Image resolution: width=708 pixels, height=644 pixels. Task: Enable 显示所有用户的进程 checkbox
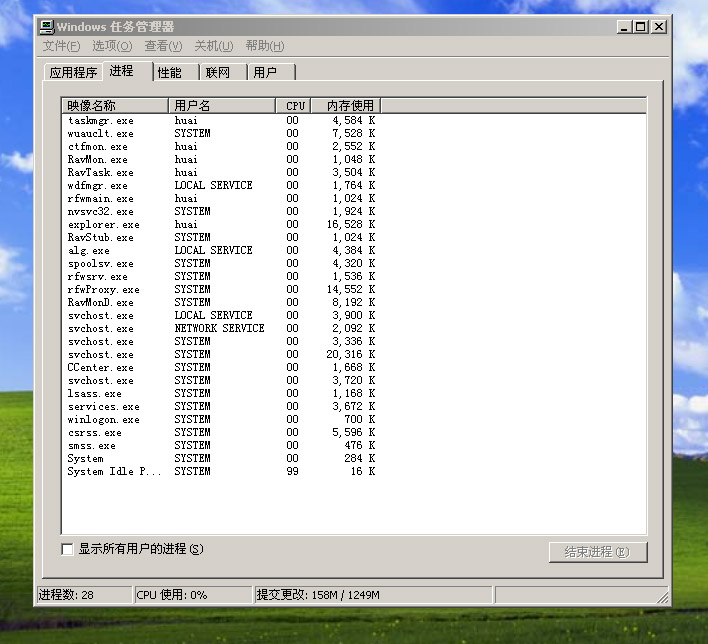[x=67, y=549]
